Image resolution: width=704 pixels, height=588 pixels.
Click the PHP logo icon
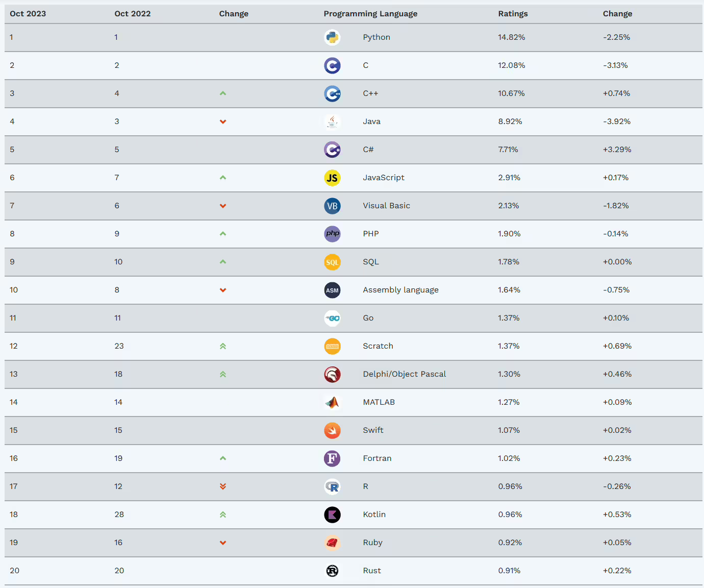point(332,234)
